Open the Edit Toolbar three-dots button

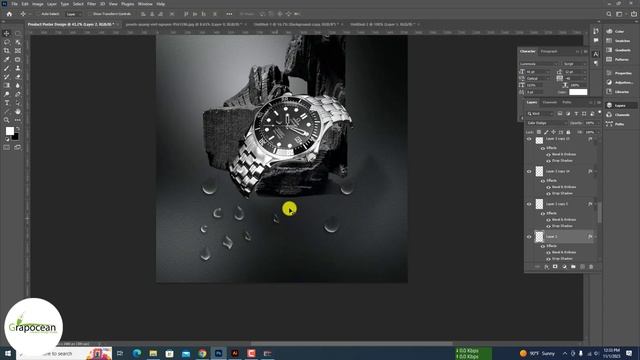click(x=18, y=120)
